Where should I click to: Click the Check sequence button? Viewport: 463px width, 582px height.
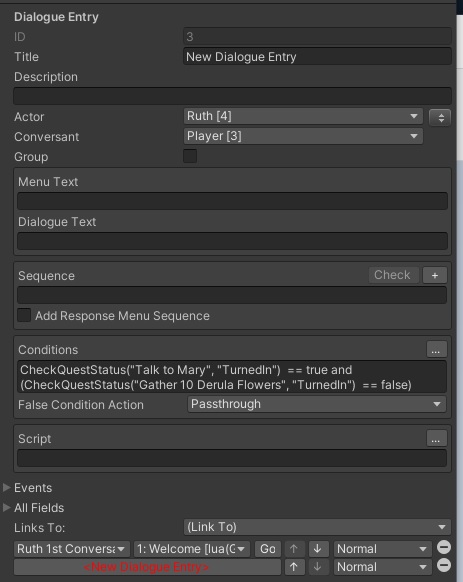point(392,275)
